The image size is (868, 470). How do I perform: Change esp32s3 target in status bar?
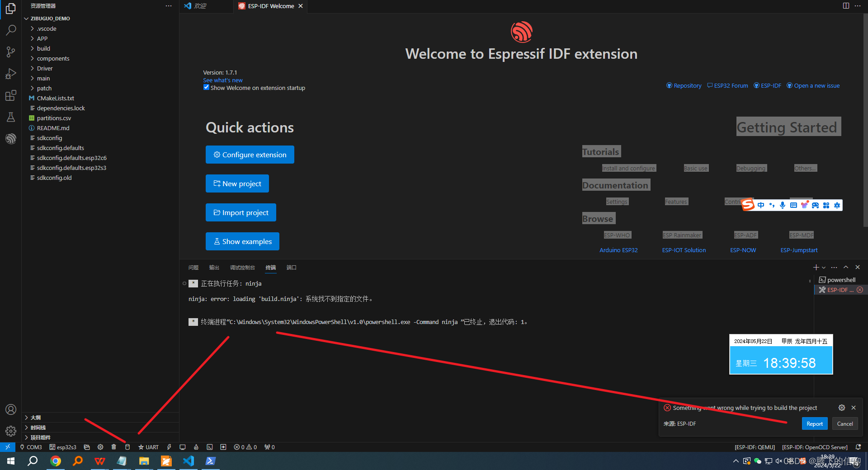coord(63,447)
